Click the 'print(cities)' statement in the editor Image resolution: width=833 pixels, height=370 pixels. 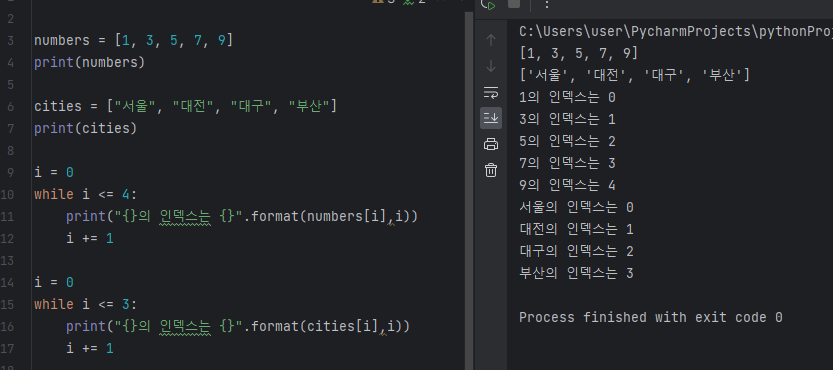86,128
